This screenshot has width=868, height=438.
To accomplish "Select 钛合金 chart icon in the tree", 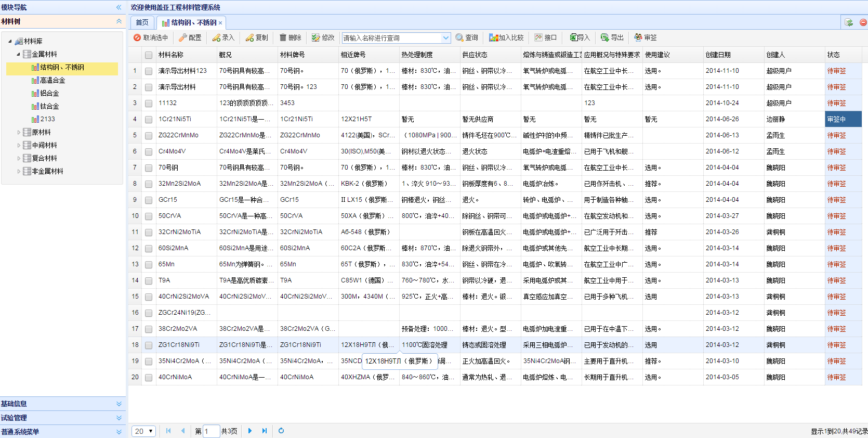I will pos(35,106).
